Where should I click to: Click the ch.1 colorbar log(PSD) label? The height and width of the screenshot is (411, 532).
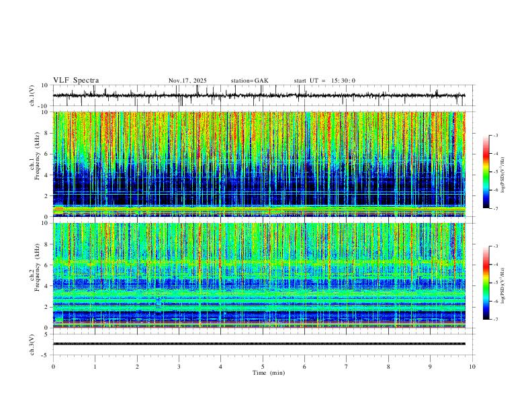502,175
